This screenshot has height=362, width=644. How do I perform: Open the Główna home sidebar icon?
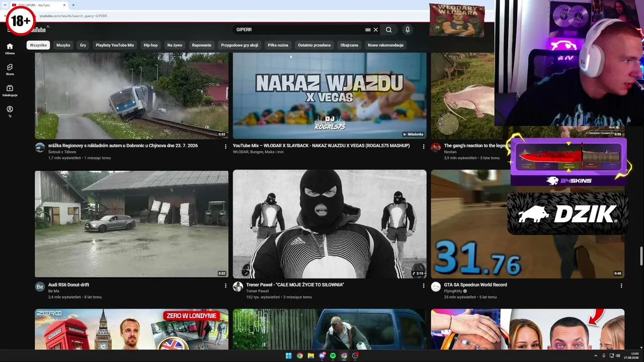[x=10, y=48]
